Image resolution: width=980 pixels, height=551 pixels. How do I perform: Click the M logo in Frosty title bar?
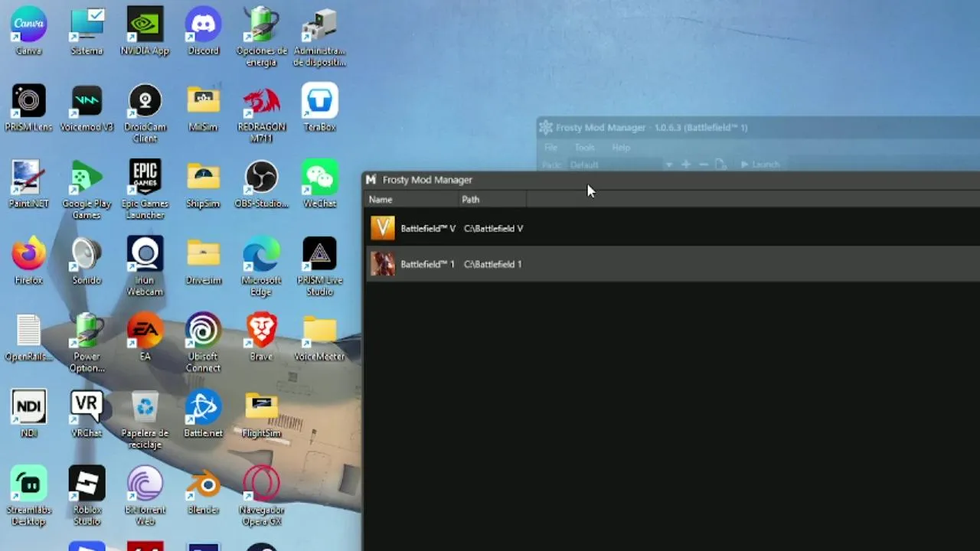(371, 180)
